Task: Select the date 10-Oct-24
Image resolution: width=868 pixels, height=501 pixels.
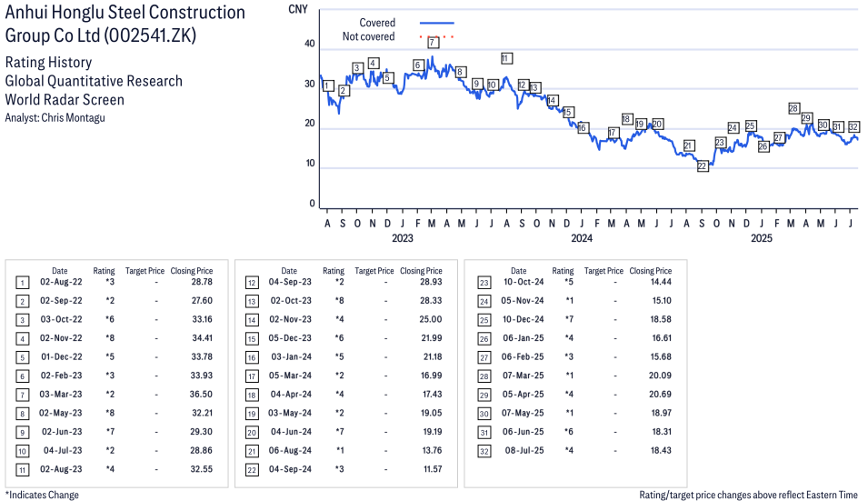Action: pos(524,282)
